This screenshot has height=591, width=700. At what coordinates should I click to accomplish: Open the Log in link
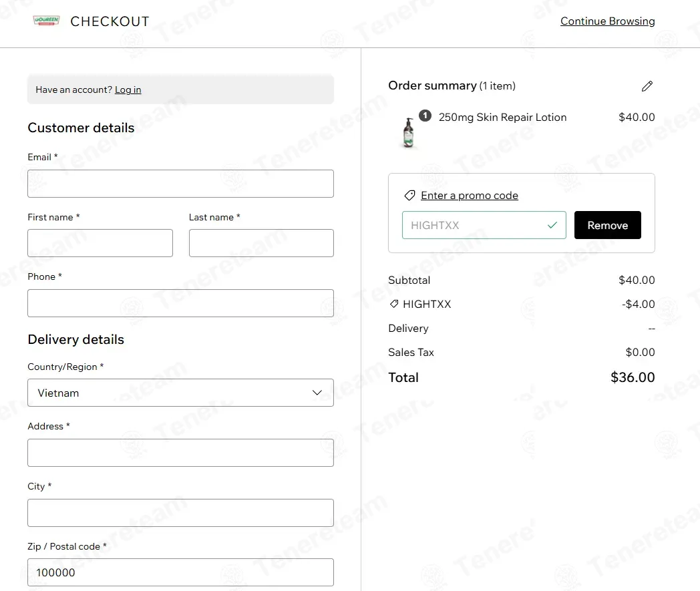(128, 89)
